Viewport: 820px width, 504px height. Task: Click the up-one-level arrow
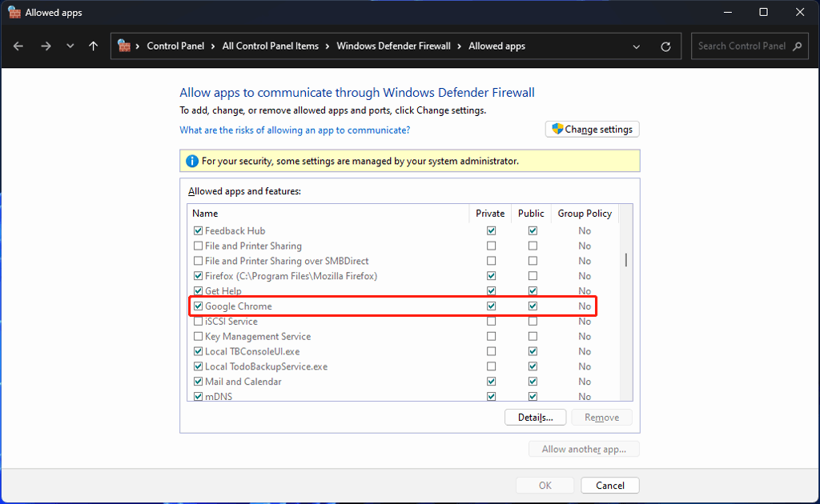(x=93, y=46)
